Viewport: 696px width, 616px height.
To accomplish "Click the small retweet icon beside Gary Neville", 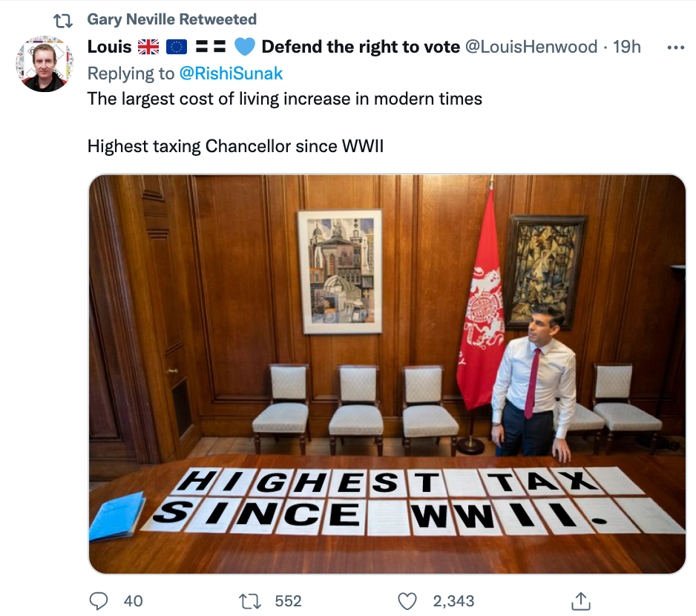I will tap(63, 20).
